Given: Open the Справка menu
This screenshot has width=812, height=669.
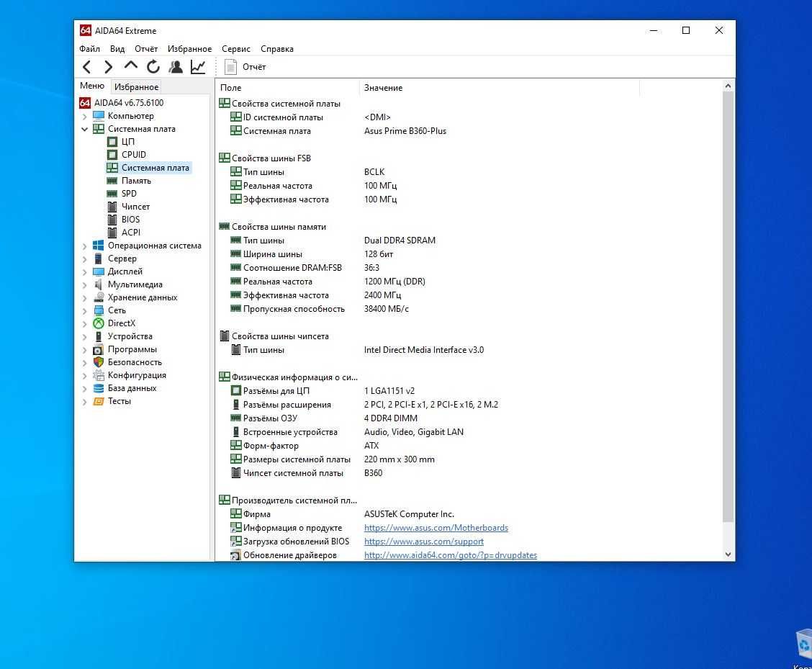Looking at the screenshot, I should [x=277, y=49].
